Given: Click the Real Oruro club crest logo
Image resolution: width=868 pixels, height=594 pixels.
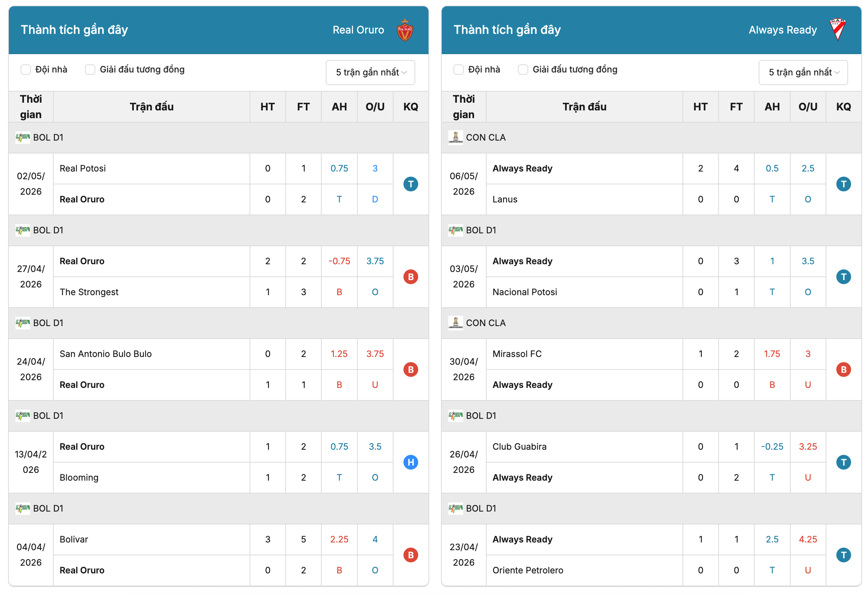Looking at the screenshot, I should (x=405, y=30).
